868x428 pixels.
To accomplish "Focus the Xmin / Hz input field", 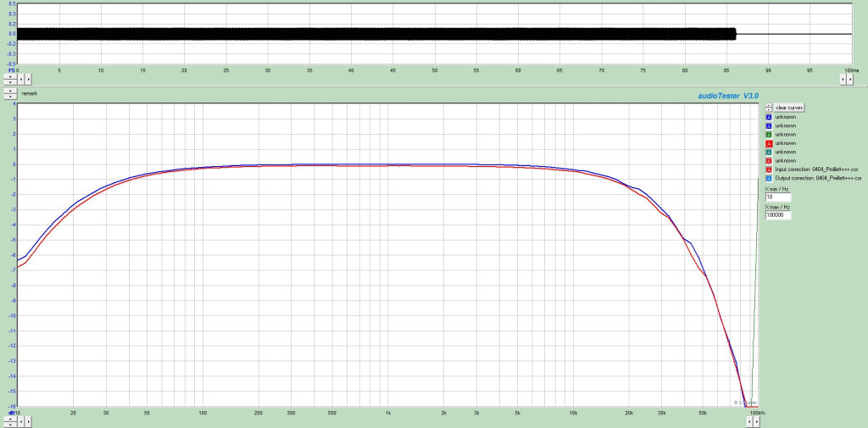I will [778, 197].
